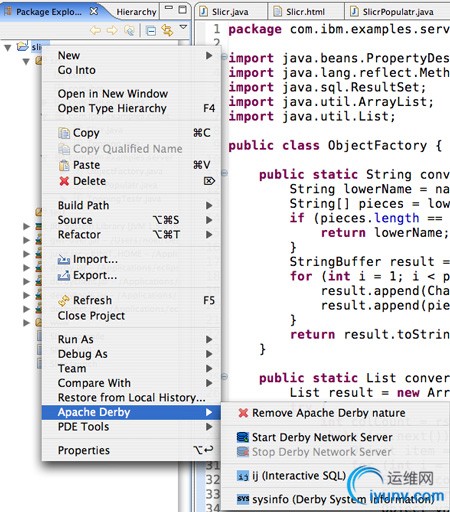Expand the Source submenu

pos(131,220)
